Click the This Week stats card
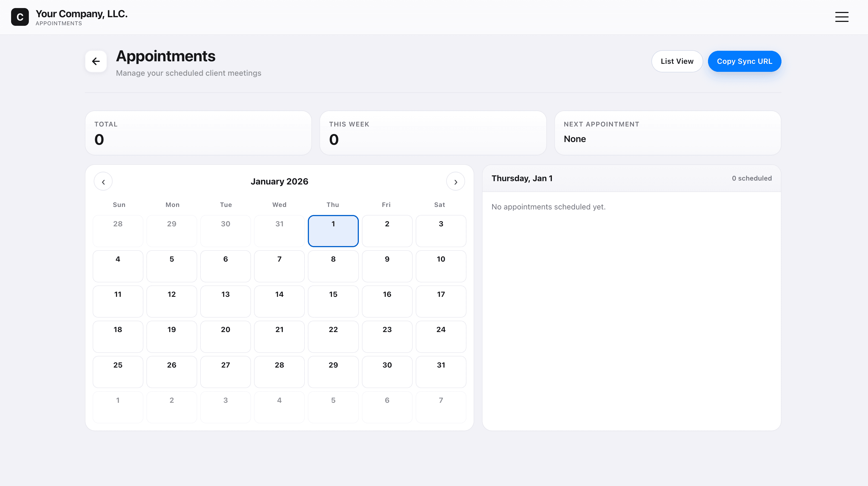 (x=433, y=133)
